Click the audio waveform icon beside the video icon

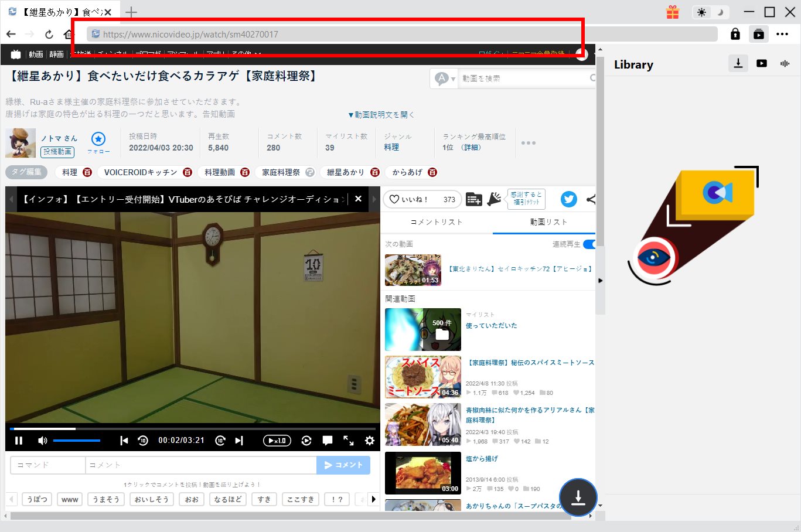[784, 63]
